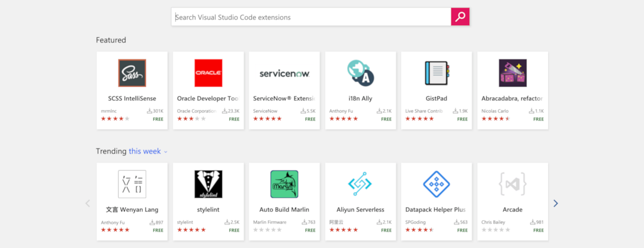Viewport: 644px width, 248px height.
Task: Click publisher Live Share Contrib on GistPad
Action: (424, 111)
